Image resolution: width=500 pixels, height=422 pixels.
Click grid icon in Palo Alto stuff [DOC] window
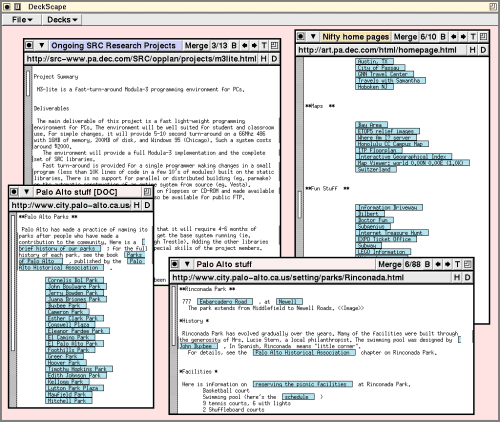[147, 192]
